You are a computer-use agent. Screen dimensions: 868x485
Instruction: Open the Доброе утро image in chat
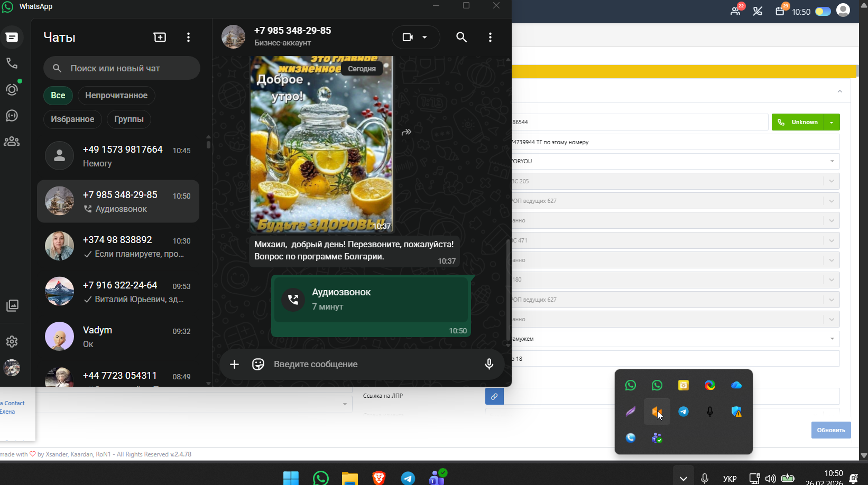click(321, 144)
